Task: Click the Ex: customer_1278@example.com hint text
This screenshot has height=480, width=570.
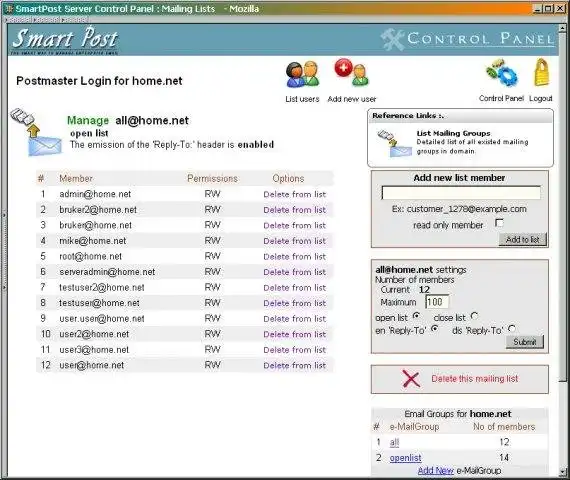Action: tap(459, 209)
